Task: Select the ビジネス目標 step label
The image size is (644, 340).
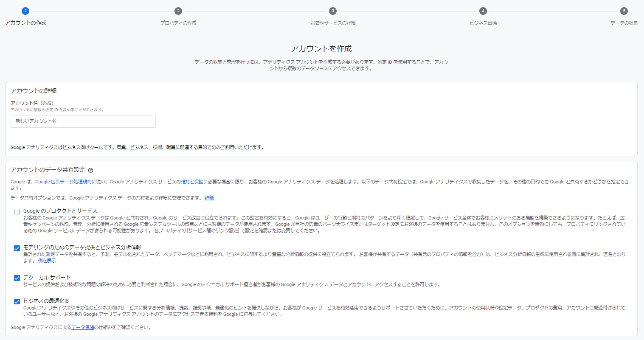Action: [483, 23]
